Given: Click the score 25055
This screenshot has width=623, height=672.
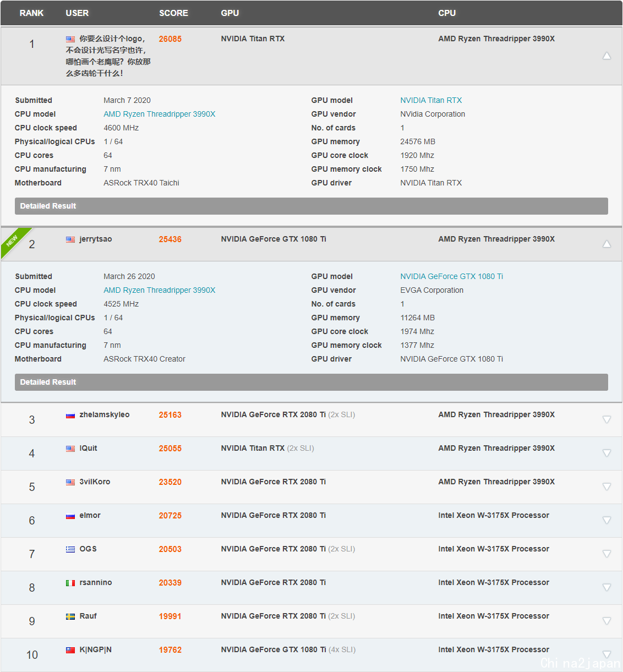Looking at the screenshot, I should (170, 449).
